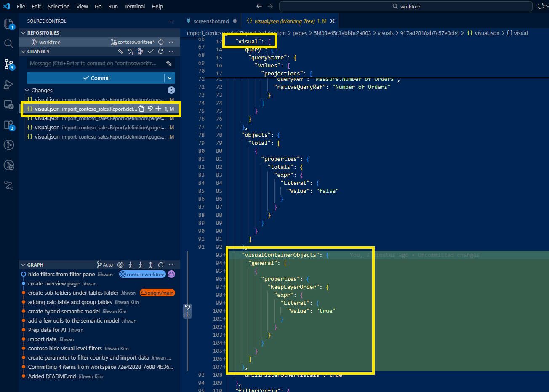
Task: Click origin/main badge in graph
Action: click(157, 293)
